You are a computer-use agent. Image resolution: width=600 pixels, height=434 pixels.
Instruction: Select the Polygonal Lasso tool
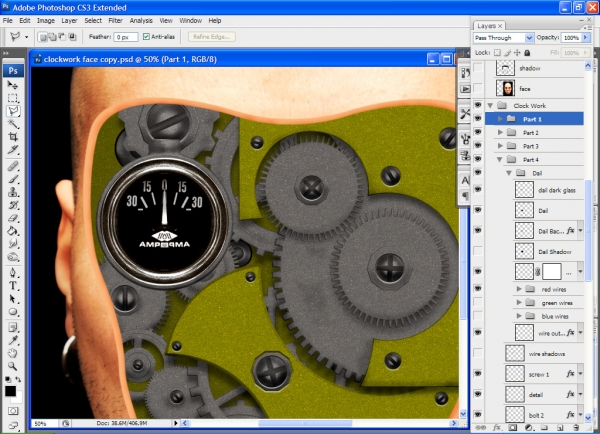pos(13,111)
